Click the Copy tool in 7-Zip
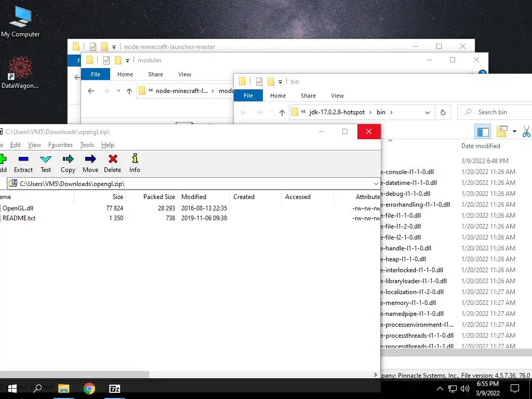Screen dimensions: 532x399 tap(68, 164)
